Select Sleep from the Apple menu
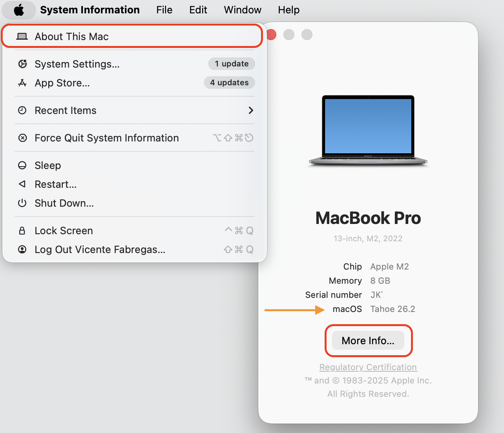 pos(135,165)
